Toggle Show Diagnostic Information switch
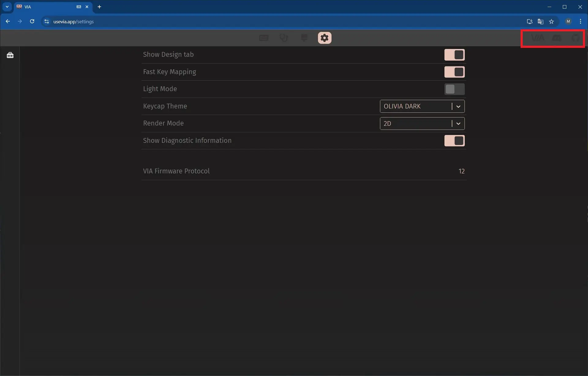588x376 pixels. [454, 141]
